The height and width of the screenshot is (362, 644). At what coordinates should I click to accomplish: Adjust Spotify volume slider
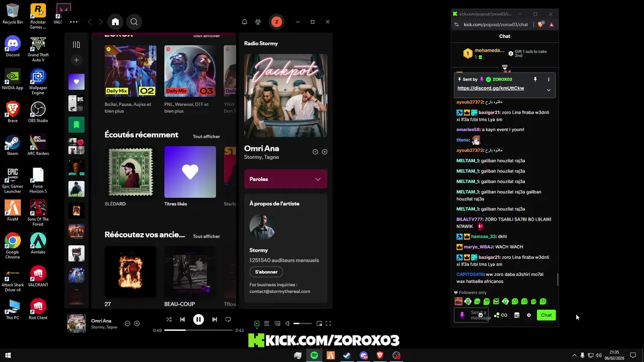303,323
